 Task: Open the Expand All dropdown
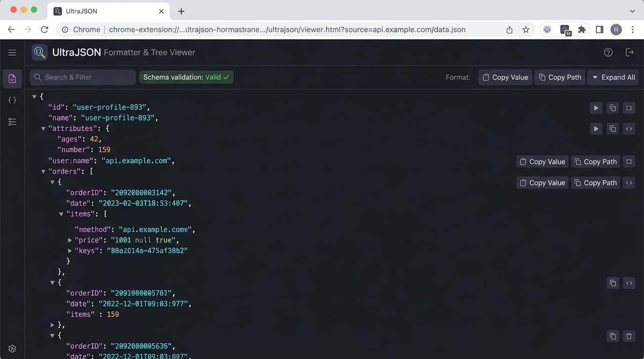pyautogui.click(x=613, y=77)
